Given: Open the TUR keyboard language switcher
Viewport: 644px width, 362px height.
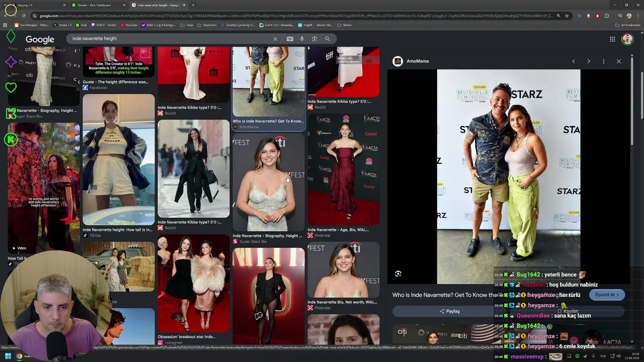Looking at the screenshot, I should pyautogui.click(x=603, y=356).
